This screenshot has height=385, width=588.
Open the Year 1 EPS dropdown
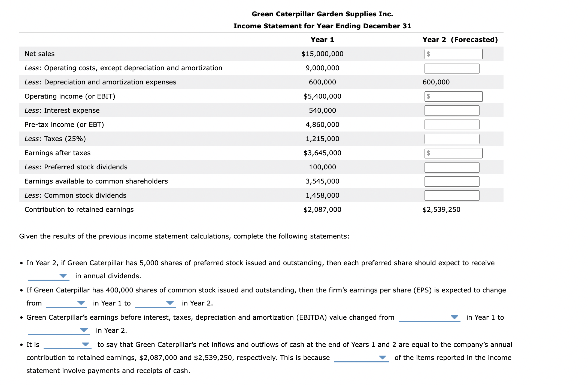(x=66, y=303)
